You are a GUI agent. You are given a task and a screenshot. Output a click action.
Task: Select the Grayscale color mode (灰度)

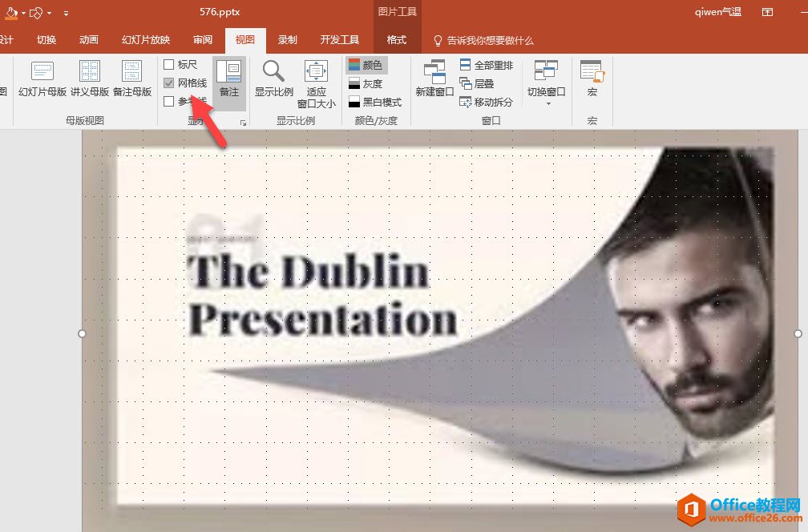(x=366, y=83)
